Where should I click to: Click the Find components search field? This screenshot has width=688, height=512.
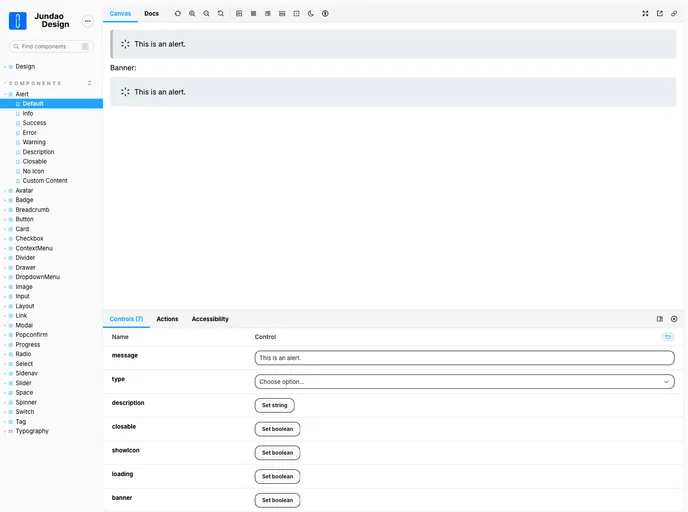click(x=51, y=46)
